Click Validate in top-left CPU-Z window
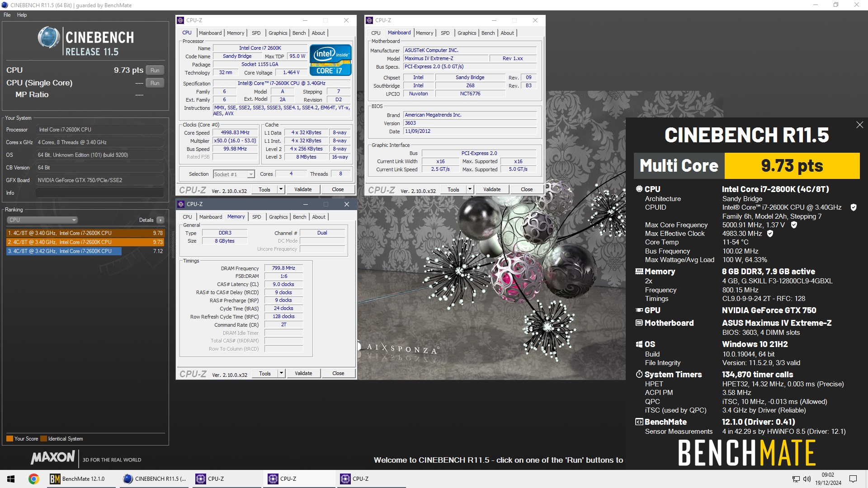Viewport: 868px width, 488px height. [303, 189]
